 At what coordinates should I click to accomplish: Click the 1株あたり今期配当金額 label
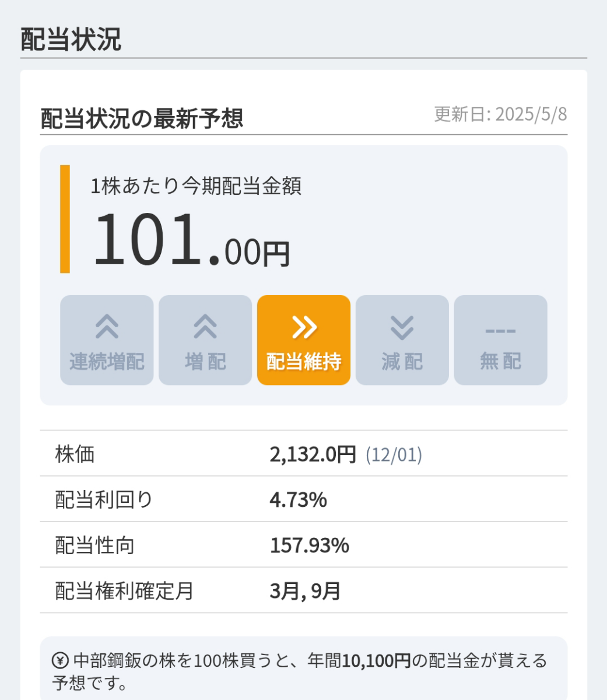pyautogui.click(x=196, y=187)
